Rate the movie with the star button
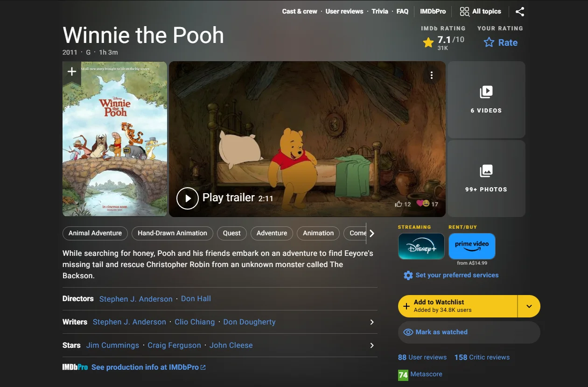Screen dimensions: 588x387 tap(500, 42)
